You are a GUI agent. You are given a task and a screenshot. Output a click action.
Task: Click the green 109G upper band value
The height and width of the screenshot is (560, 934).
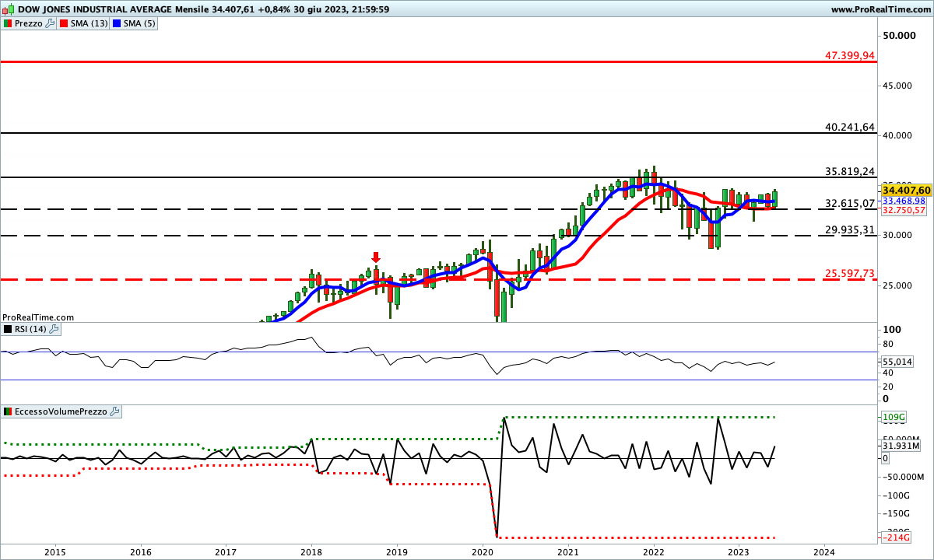point(894,418)
